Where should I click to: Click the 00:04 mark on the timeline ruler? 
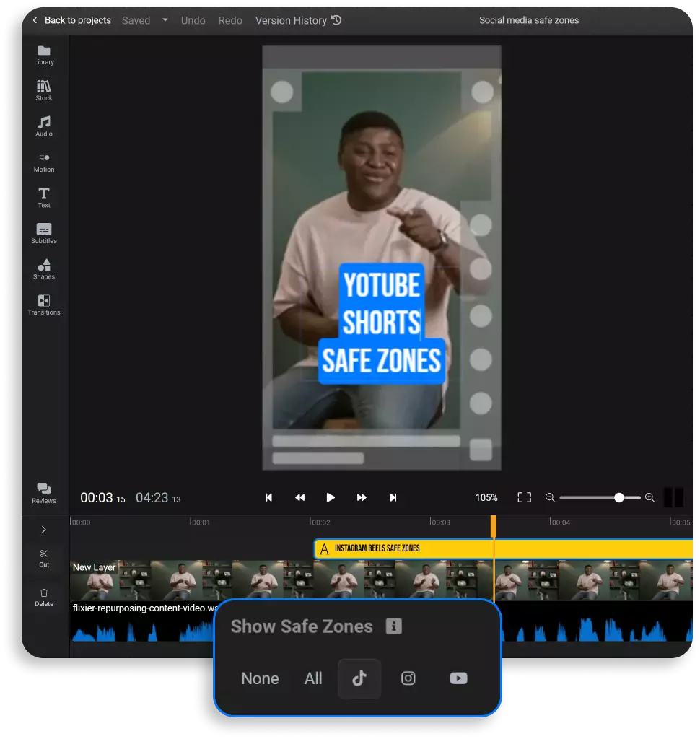[x=559, y=522]
